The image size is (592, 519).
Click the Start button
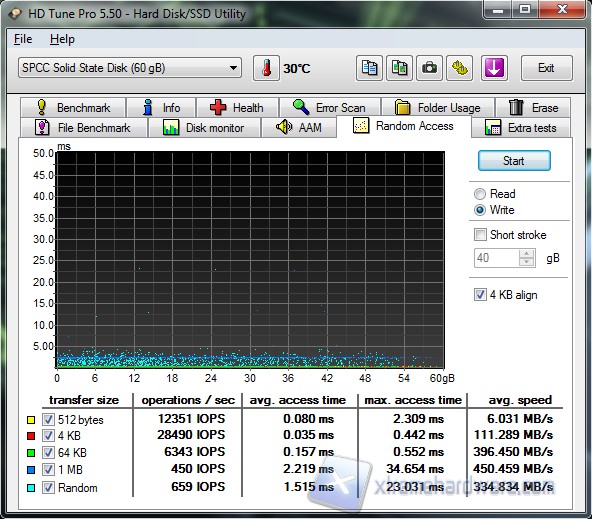[514, 161]
